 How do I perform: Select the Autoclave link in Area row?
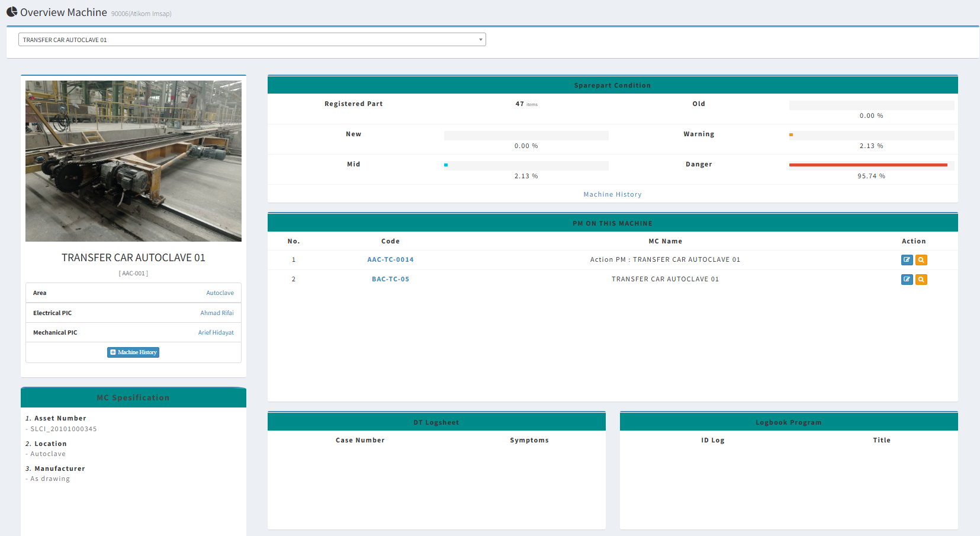(x=220, y=293)
